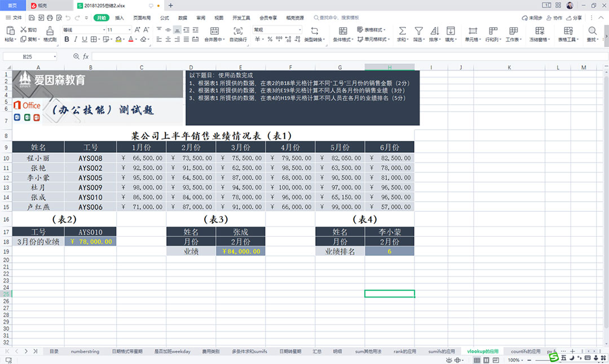609x364 pixels.
Task: Toggle italic formatting
Action: 75,40
